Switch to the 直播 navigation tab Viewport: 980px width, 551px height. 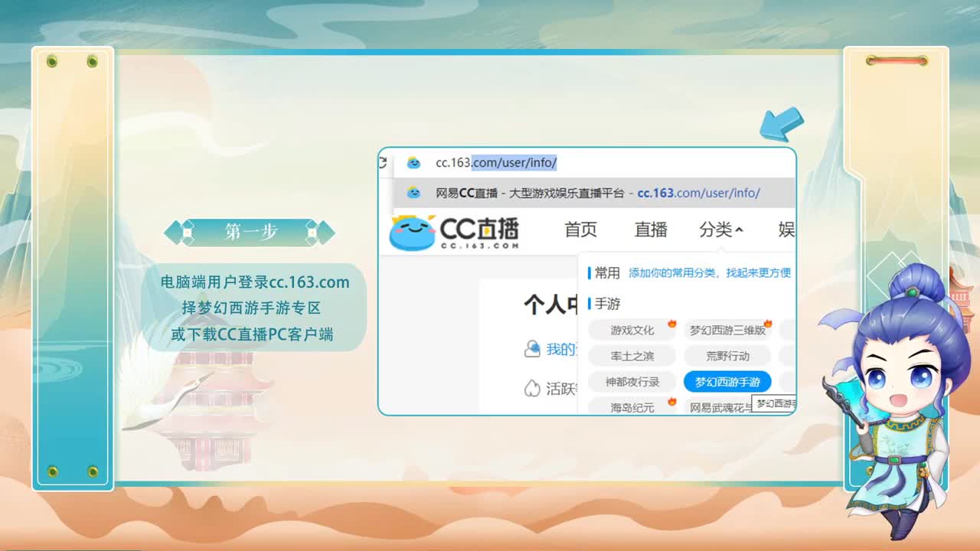[x=650, y=229]
